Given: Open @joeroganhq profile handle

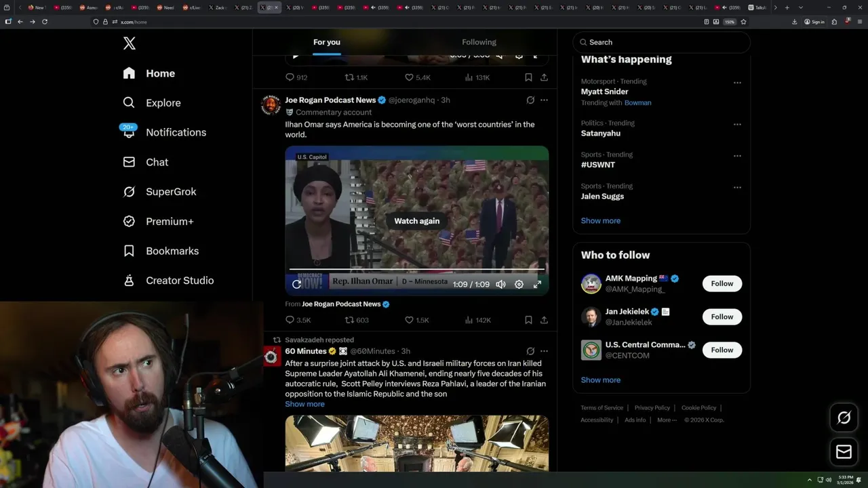Looking at the screenshot, I should tap(412, 100).
